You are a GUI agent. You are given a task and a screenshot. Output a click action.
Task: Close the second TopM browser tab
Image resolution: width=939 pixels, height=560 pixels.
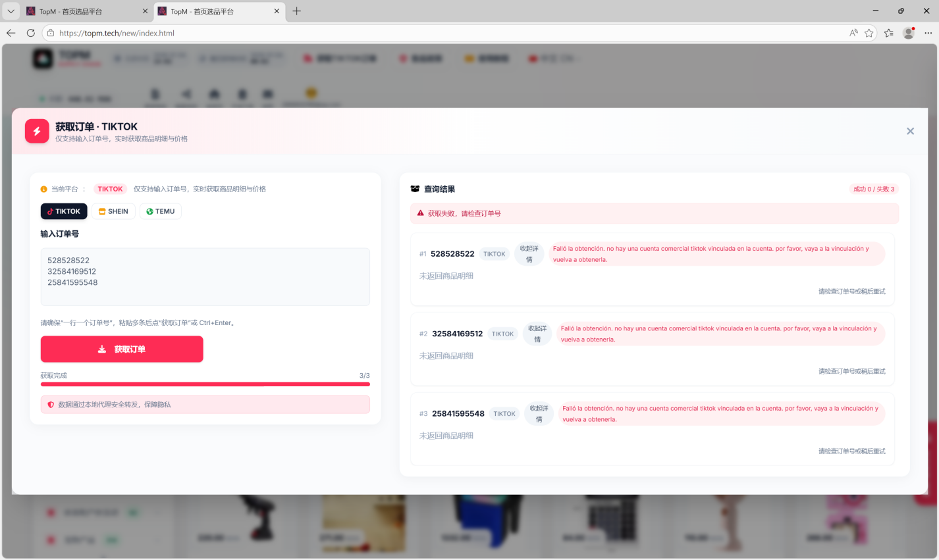pos(277,11)
